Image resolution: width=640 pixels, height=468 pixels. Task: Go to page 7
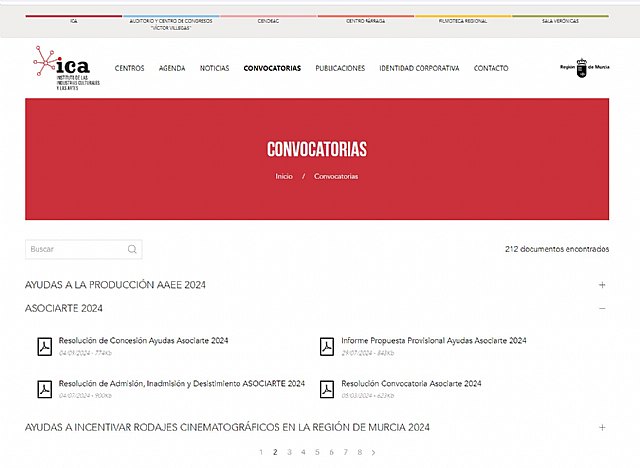(346, 452)
